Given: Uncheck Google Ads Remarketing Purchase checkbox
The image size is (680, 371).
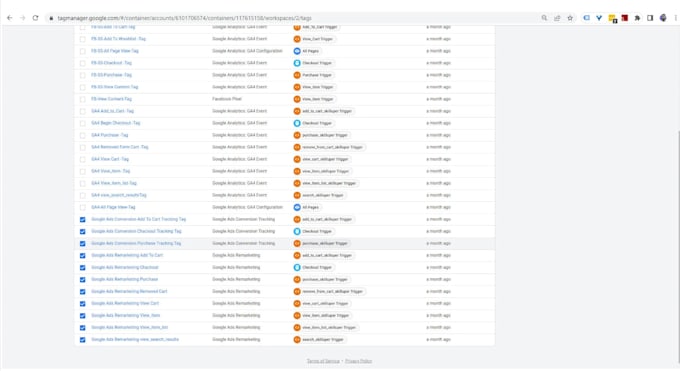Looking at the screenshot, I should point(82,279).
